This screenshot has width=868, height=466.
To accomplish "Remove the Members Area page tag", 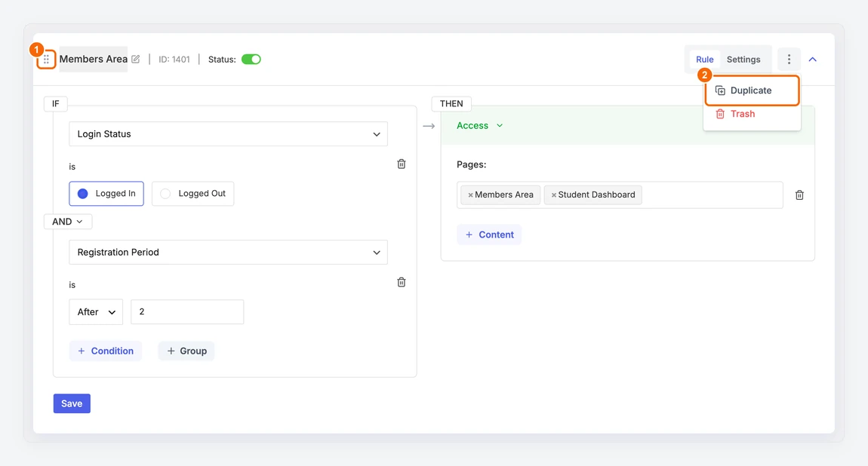I will point(470,195).
